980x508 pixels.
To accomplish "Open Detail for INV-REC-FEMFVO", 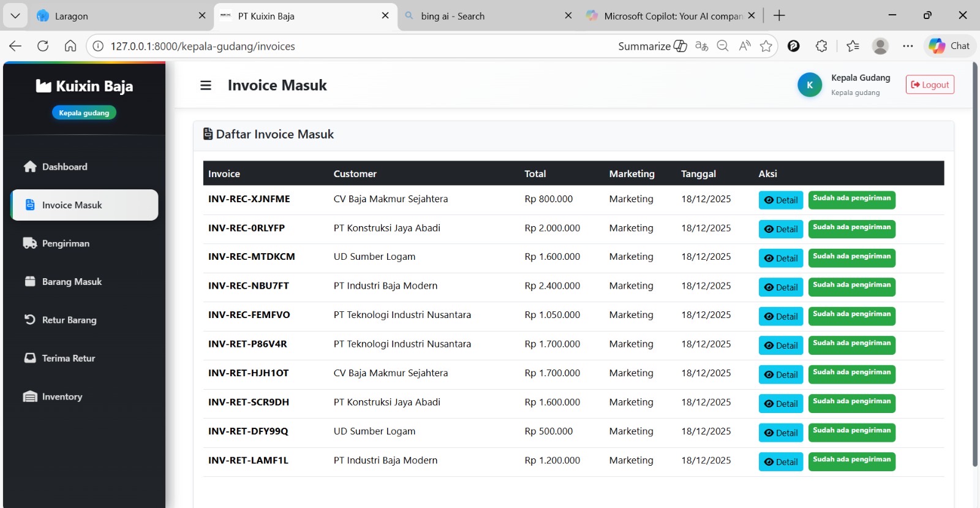I will coord(781,316).
